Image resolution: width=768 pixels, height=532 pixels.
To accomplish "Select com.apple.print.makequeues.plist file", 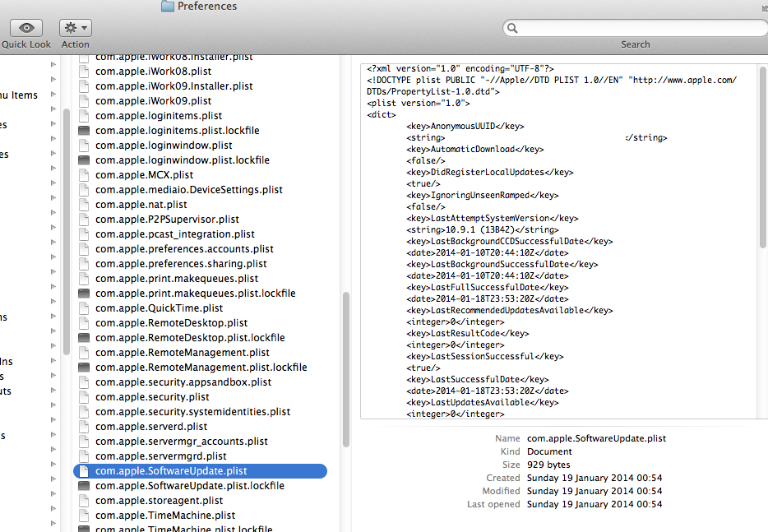I will pos(177,278).
